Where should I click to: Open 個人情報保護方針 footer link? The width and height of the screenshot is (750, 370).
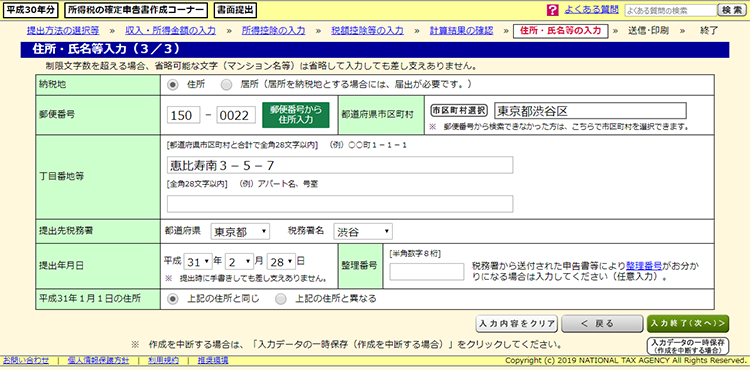point(98,360)
